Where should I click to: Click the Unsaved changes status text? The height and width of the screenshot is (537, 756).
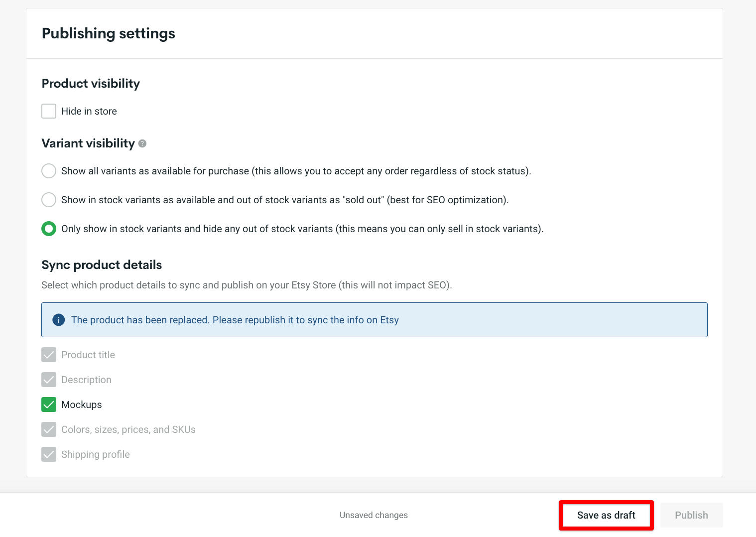tap(374, 515)
